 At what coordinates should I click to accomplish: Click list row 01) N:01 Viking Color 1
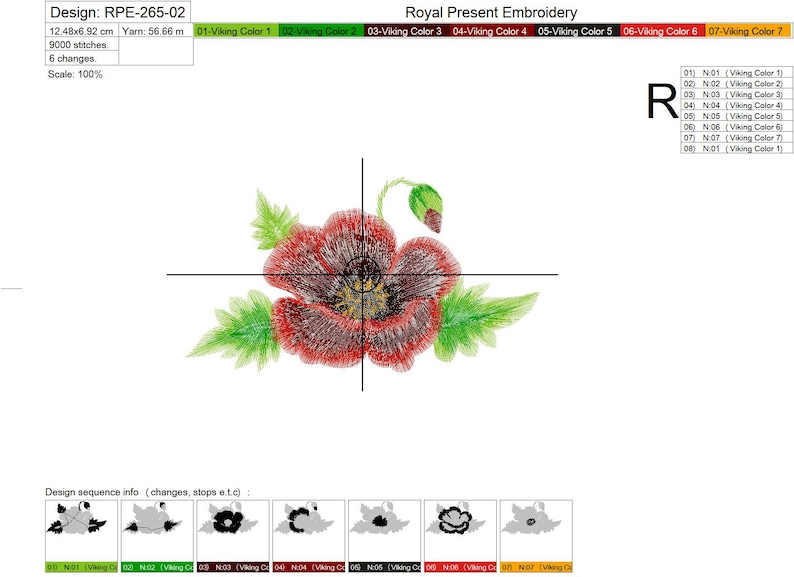click(736, 73)
